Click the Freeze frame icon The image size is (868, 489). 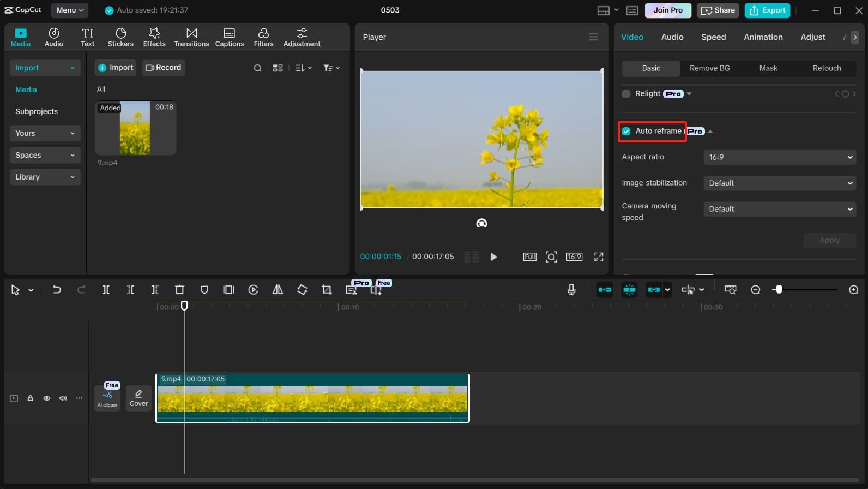tap(228, 290)
